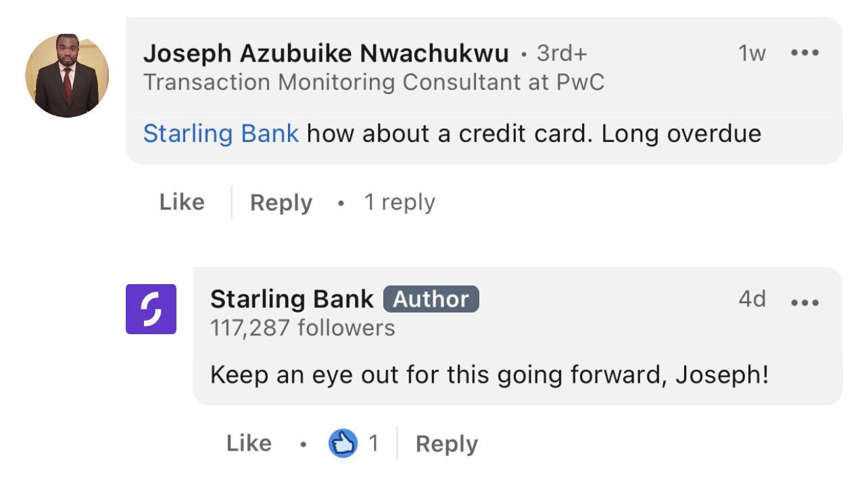This screenshot has height=483, width=868.
Task: Open options menu on Joseph's comment
Action: coord(804,53)
